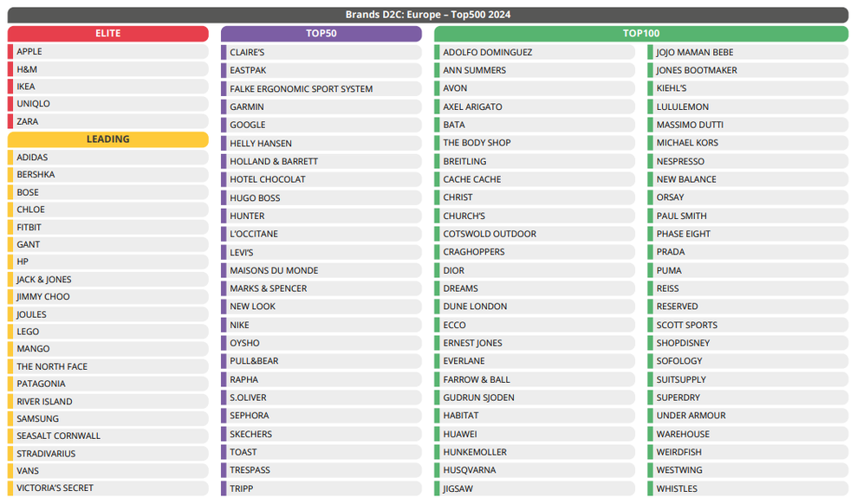Click the ADOLFO DOMINGUEZ brand row
This screenshot has width=857, height=504.
(535, 53)
